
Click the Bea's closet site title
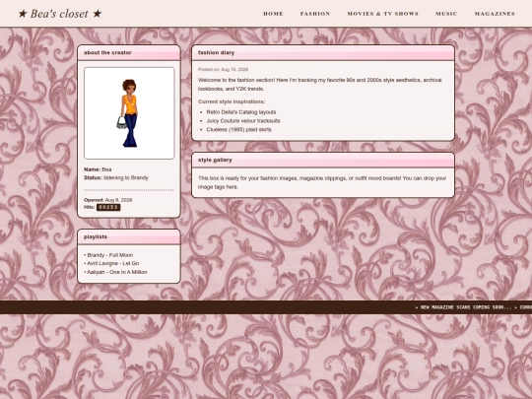pyautogui.click(x=59, y=14)
